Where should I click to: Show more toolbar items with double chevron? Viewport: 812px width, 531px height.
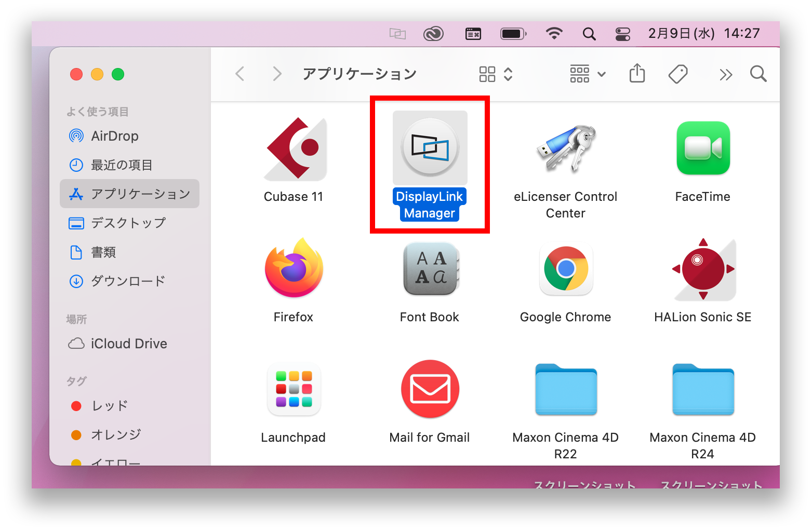point(726,75)
